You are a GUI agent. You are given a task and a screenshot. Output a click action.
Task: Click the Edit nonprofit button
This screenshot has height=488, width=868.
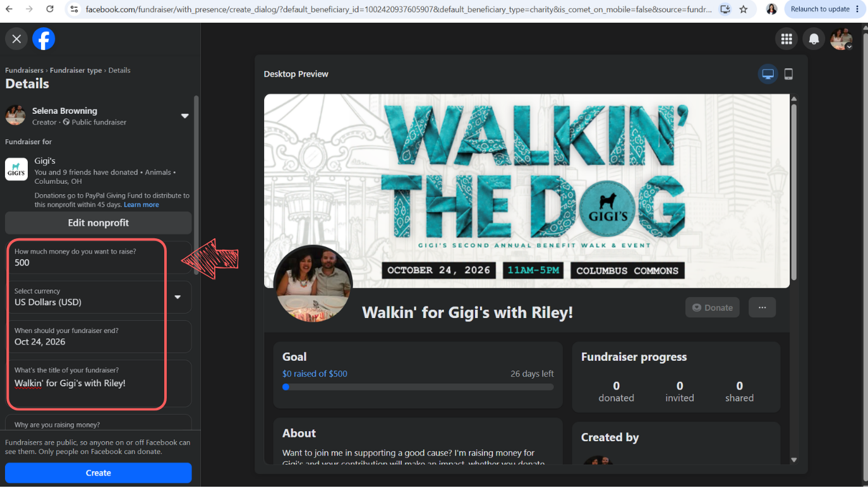coord(98,223)
